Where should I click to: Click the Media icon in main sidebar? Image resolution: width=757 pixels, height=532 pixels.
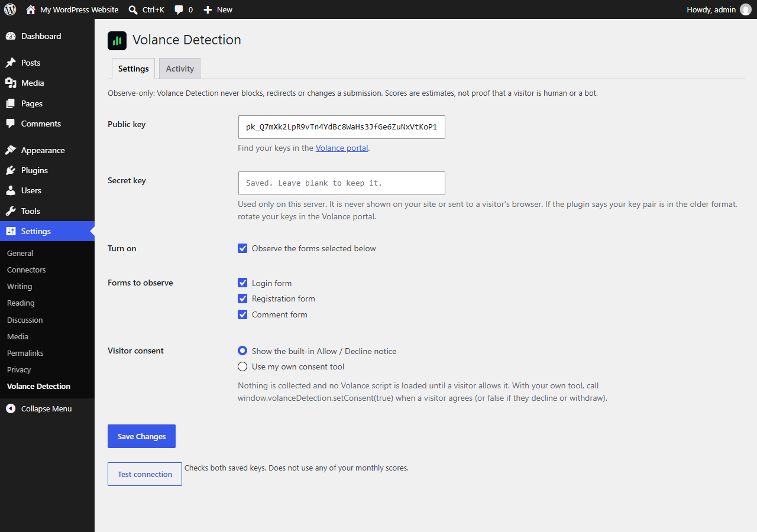(x=11, y=83)
